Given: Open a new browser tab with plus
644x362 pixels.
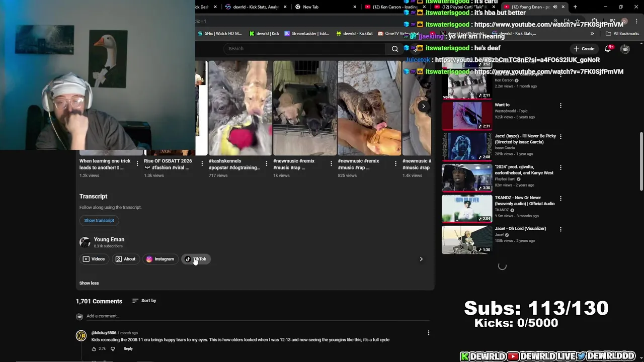Looking at the screenshot, I should (575, 7).
